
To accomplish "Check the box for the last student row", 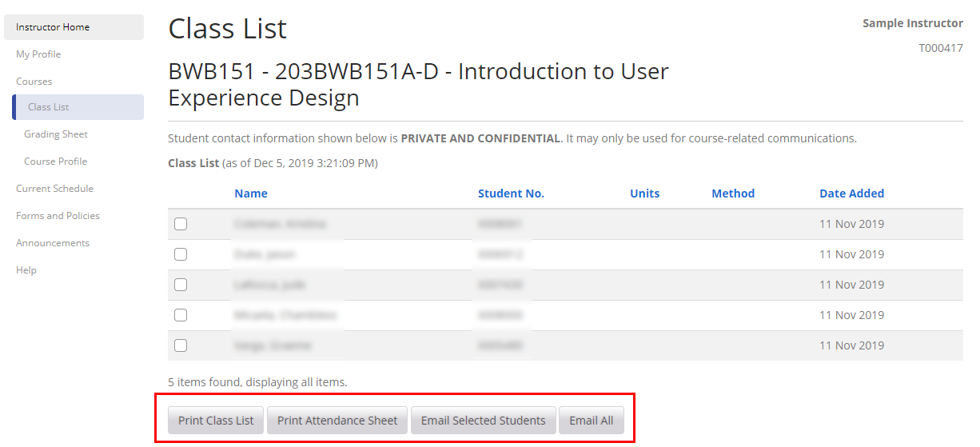I will (181, 345).
